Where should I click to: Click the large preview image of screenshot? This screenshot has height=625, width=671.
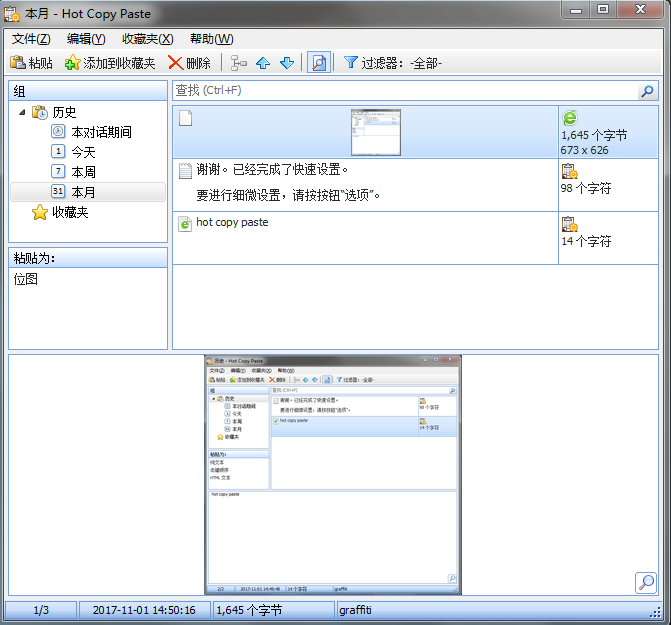[x=333, y=475]
